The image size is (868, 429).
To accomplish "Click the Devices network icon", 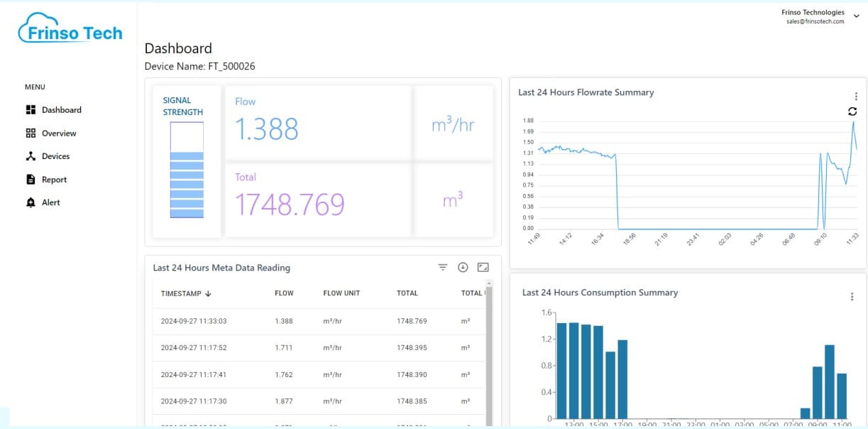I will point(31,156).
